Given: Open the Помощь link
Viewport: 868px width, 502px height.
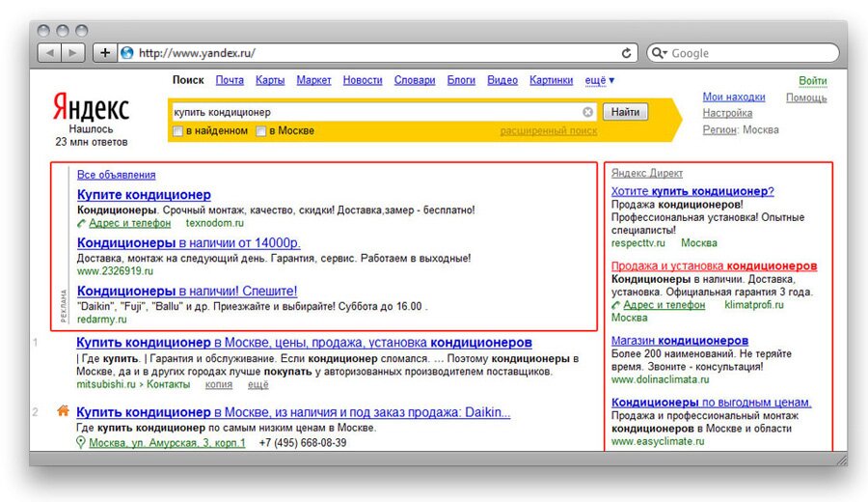Looking at the screenshot, I should [806, 98].
